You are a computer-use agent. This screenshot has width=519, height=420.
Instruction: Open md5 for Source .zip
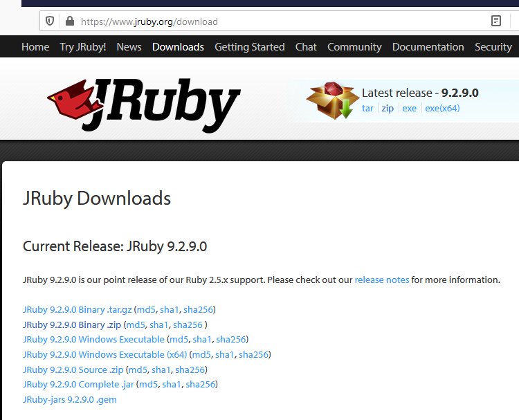click(x=138, y=370)
